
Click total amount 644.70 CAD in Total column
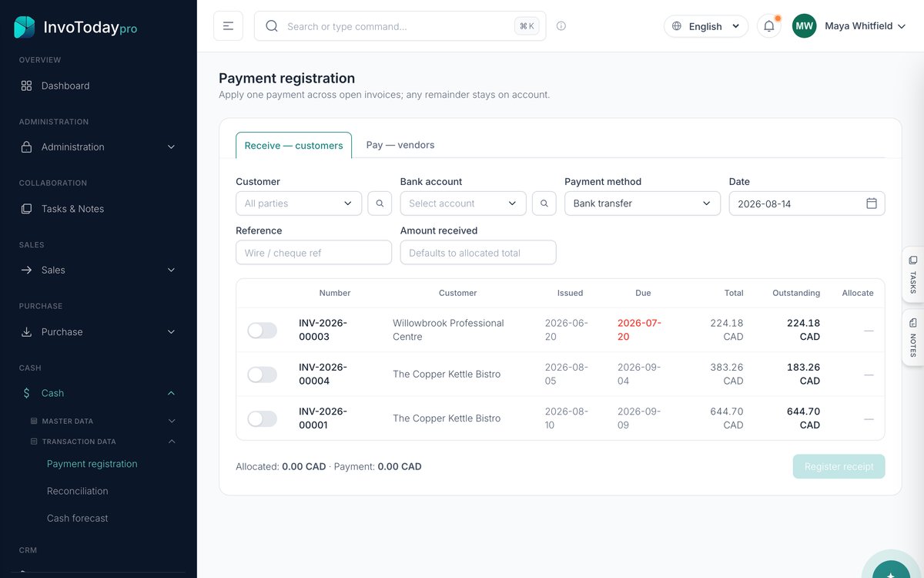(727, 418)
